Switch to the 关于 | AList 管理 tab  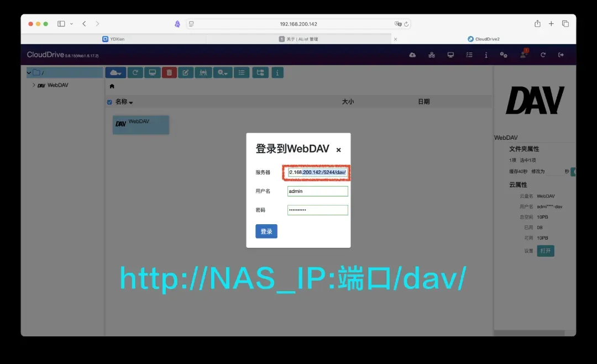click(298, 39)
